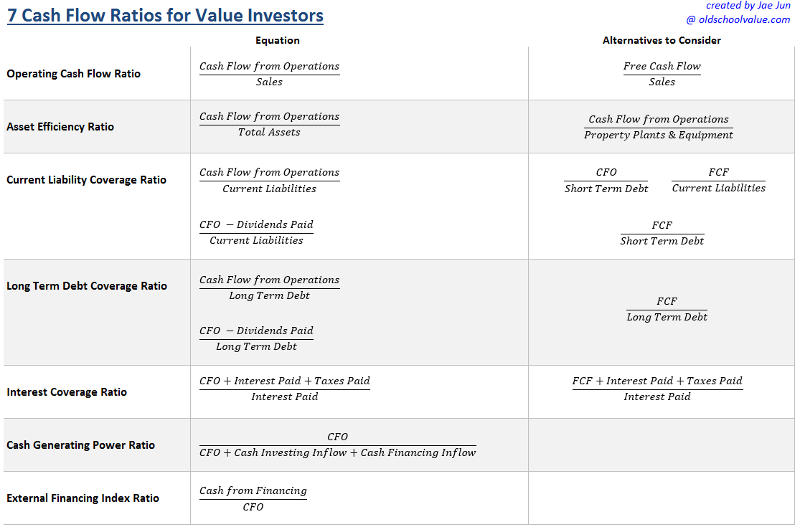
Task: Click the Free Cash Flow over Sales formula
Action: (x=662, y=74)
